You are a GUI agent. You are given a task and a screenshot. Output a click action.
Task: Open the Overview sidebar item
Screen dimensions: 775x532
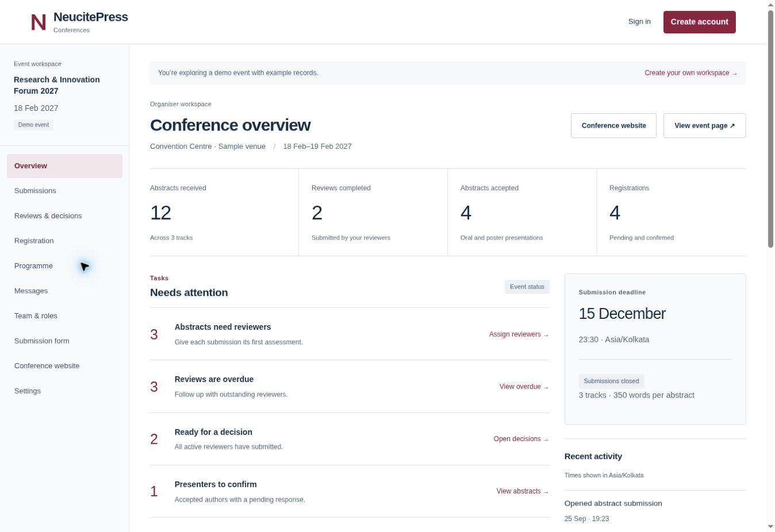click(x=64, y=166)
